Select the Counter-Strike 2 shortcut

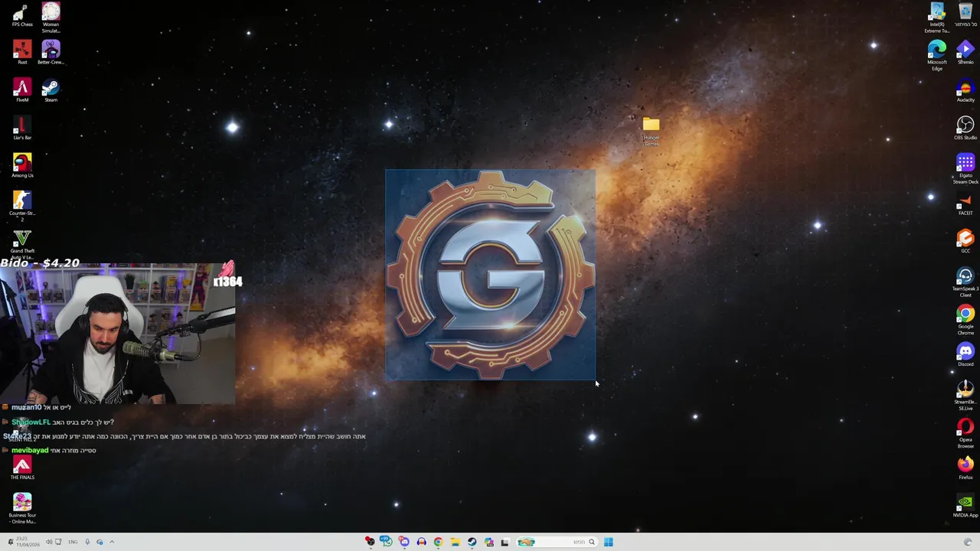click(x=22, y=207)
